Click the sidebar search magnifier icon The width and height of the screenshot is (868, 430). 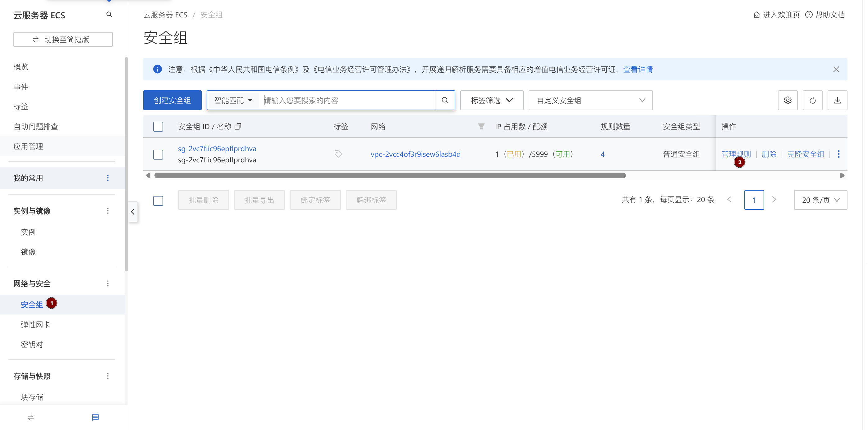(109, 15)
